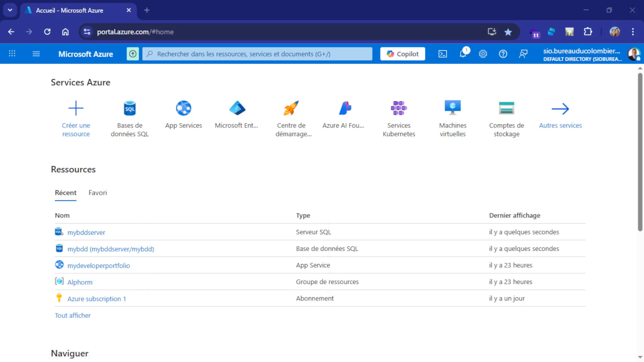The image size is (644, 362).
Task: Open Azure notifications bell
Action: pyautogui.click(x=463, y=54)
